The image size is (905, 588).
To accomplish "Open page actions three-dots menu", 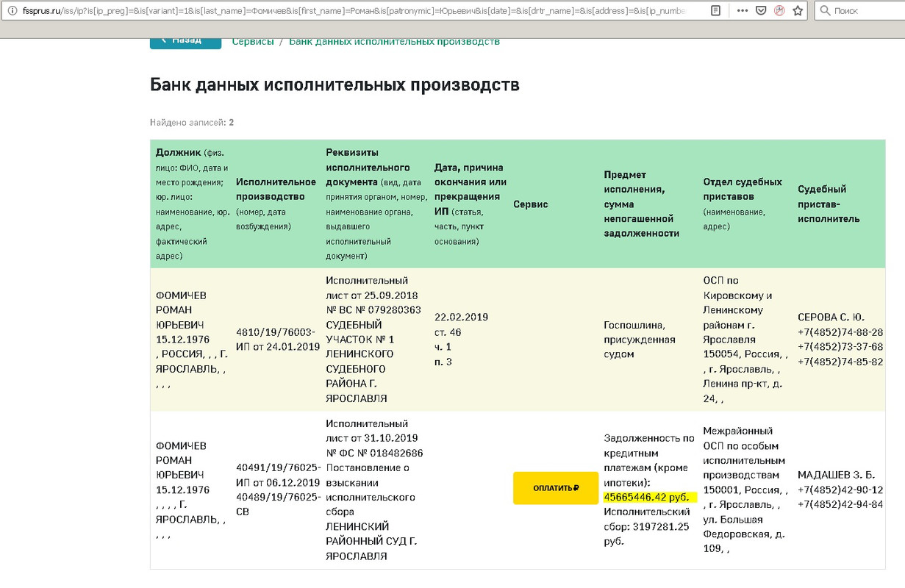I will 743,11.
